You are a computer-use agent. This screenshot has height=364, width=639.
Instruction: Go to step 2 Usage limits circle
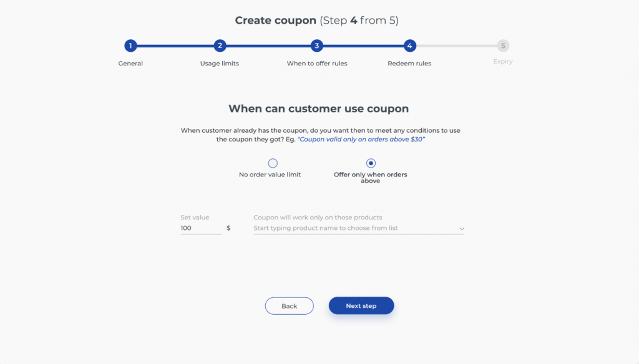tap(220, 45)
